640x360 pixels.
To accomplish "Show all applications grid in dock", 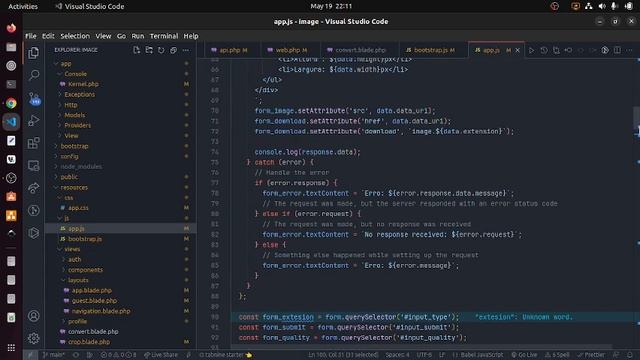I will click(x=11, y=348).
